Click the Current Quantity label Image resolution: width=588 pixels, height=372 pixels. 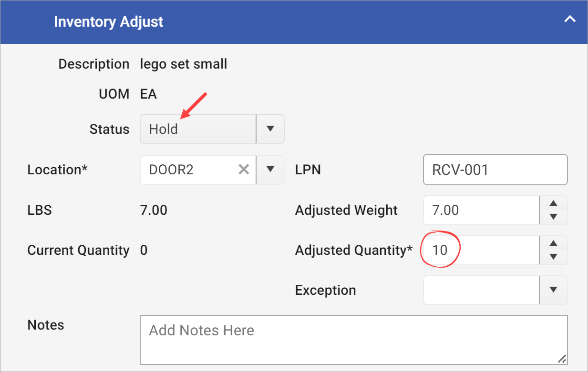pyautogui.click(x=78, y=250)
